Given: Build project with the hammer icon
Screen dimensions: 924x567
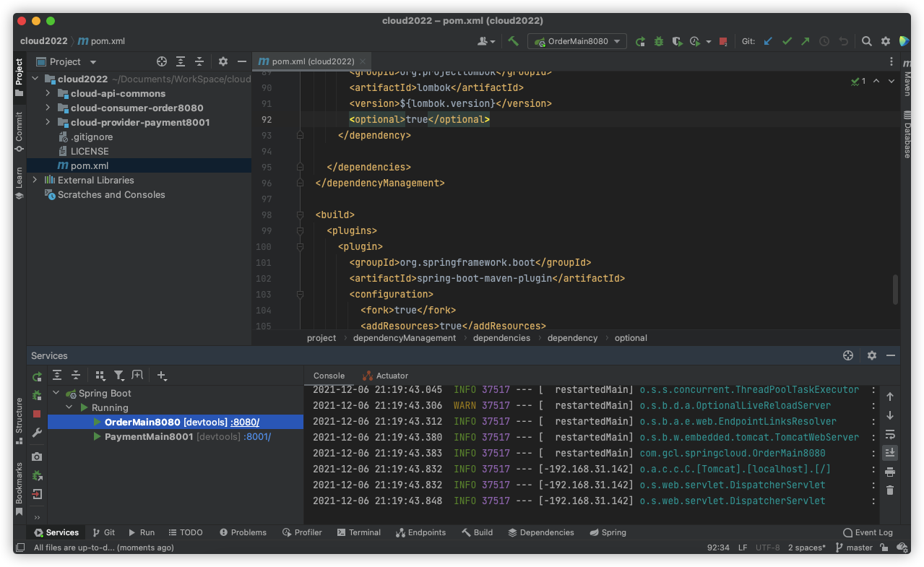Looking at the screenshot, I should coord(513,41).
